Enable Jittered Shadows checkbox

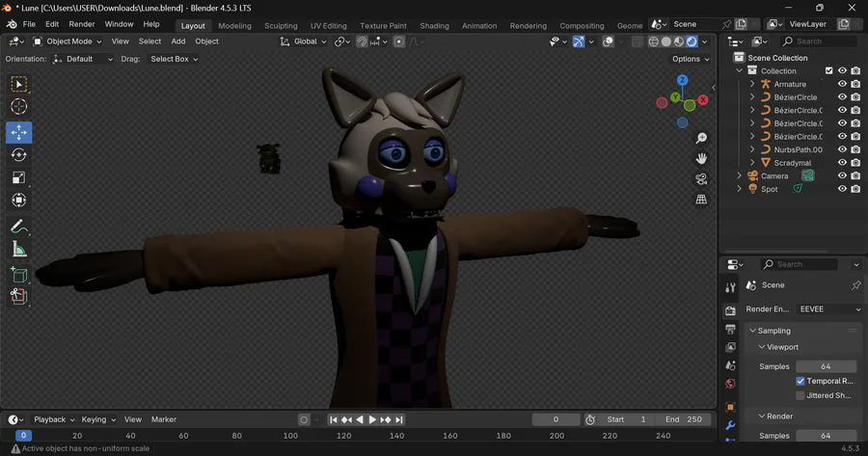[800, 395]
